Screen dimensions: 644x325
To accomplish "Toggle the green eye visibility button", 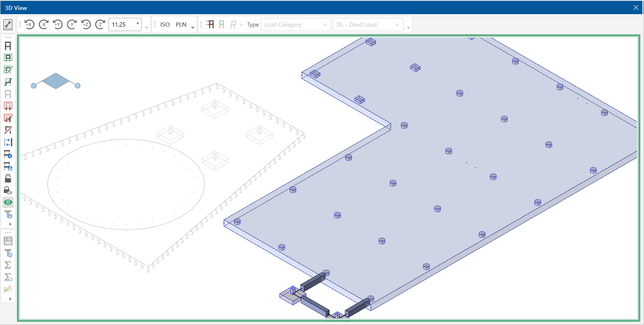I will (8, 203).
